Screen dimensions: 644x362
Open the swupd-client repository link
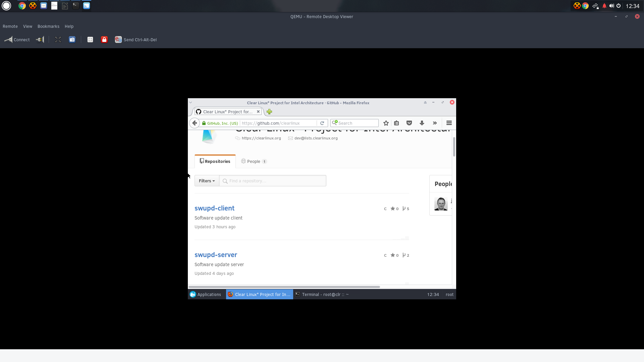pyautogui.click(x=214, y=208)
